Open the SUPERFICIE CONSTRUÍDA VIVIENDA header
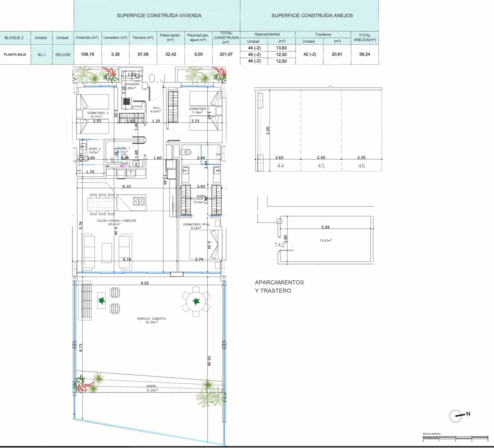Image resolution: width=494 pixels, height=448 pixels. pyautogui.click(x=158, y=16)
